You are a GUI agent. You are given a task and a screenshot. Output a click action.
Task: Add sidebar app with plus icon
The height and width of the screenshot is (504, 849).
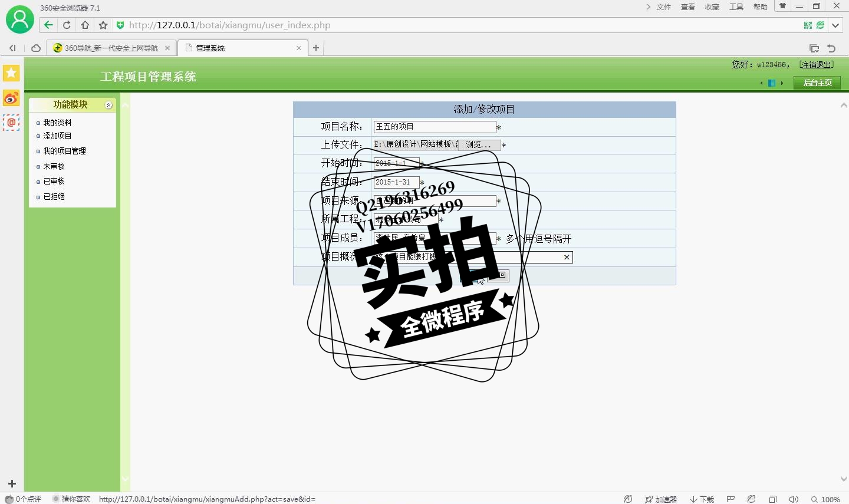tap(12, 483)
